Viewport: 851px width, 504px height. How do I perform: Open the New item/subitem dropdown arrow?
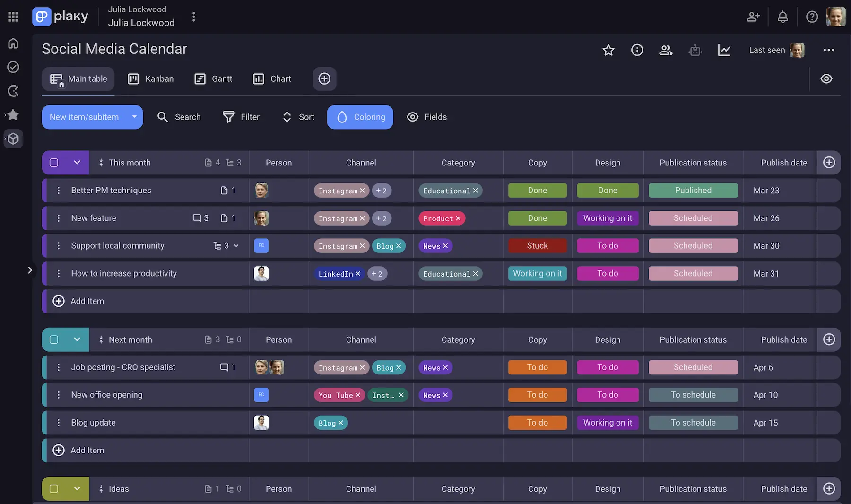coord(134,117)
